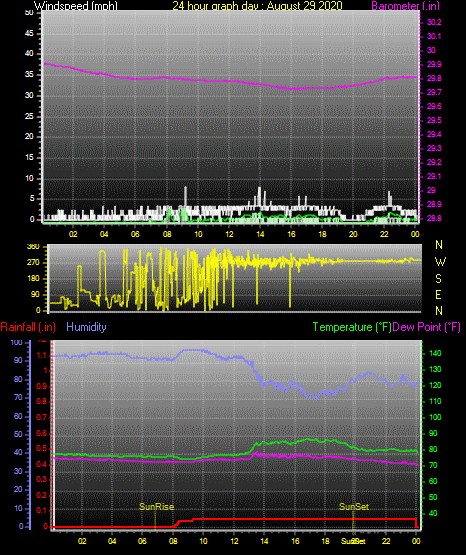
Task: Select the 30.2 value on barometer axis
Action: tap(434, 22)
